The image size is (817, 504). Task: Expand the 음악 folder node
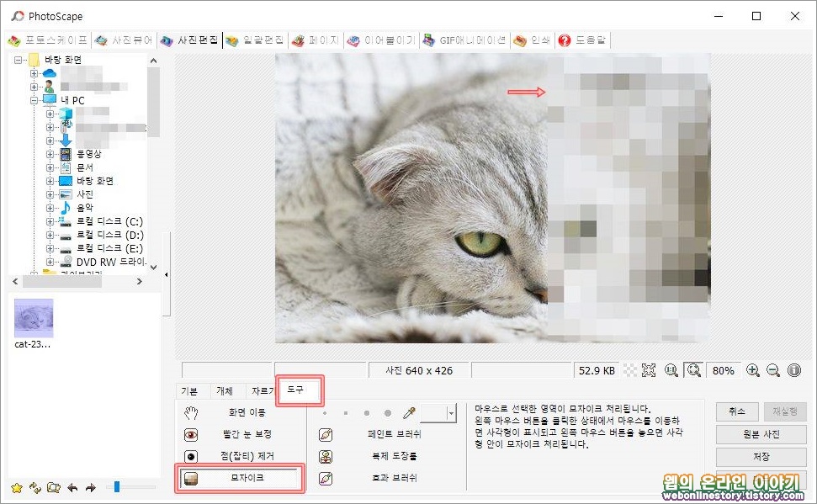click(x=50, y=208)
